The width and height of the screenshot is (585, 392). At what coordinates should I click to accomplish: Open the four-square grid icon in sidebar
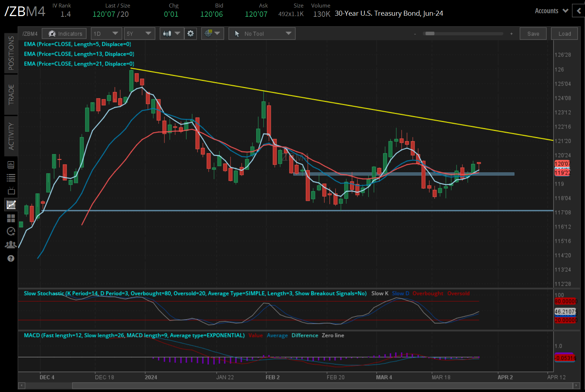11,218
